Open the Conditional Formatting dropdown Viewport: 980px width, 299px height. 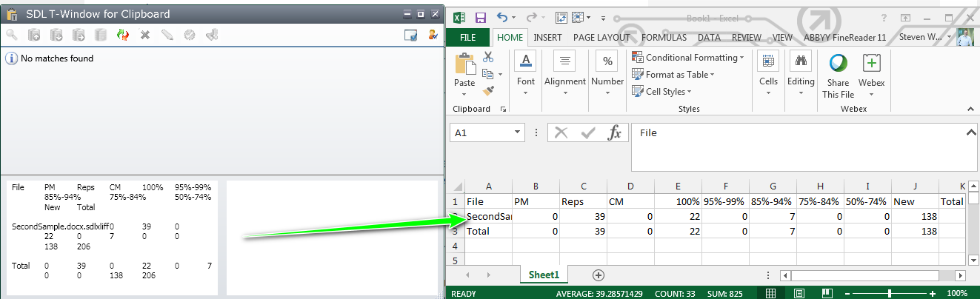click(x=688, y=57)
